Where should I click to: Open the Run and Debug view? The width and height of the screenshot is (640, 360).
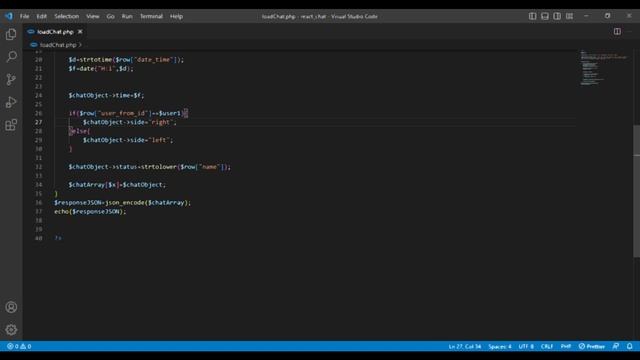pyautogui.click(x=11, y=102)
